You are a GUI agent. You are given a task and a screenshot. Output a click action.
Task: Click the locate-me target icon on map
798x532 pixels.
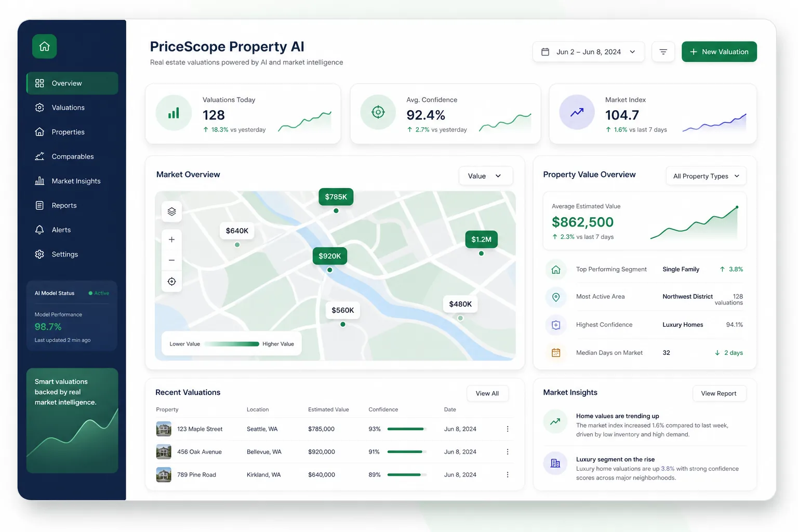171,282
